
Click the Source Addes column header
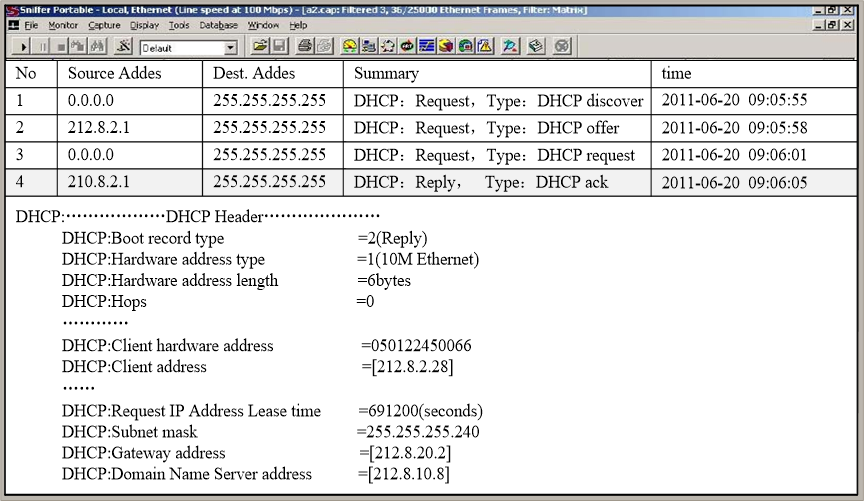click(x=115, y=73)
